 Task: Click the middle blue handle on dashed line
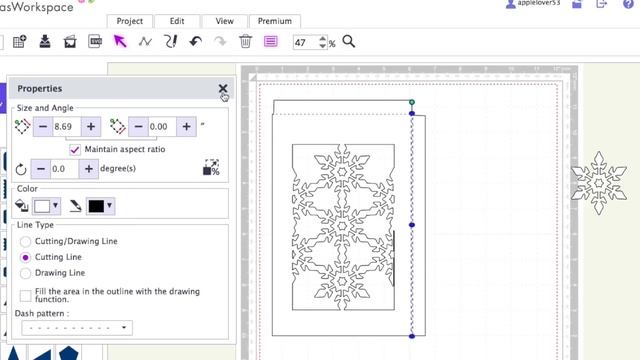click(x=412, y=225)
